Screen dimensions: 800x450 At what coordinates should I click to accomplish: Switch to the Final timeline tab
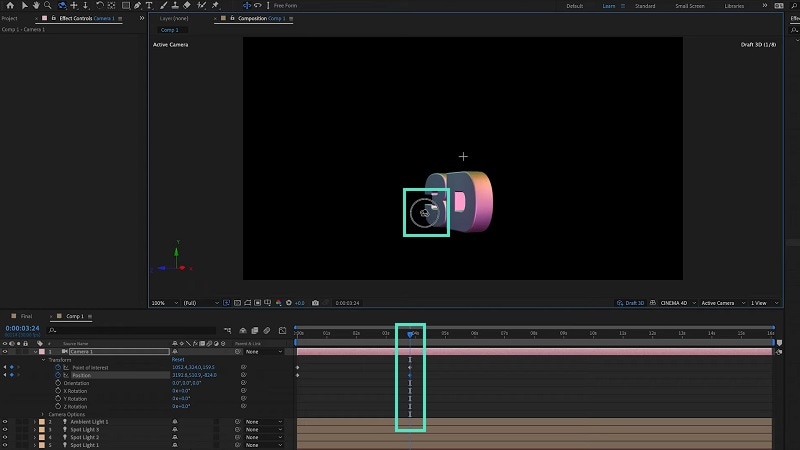coord(27,316)
